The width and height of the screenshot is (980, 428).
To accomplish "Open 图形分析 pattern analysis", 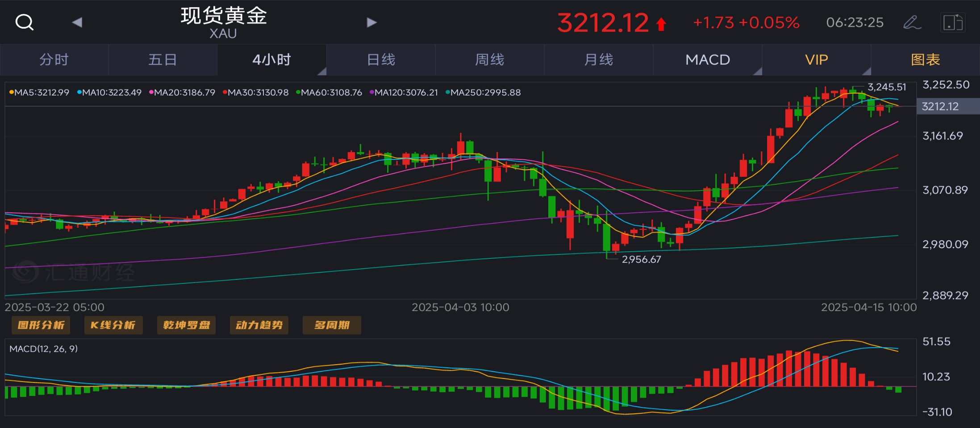I will pos(41,325).
